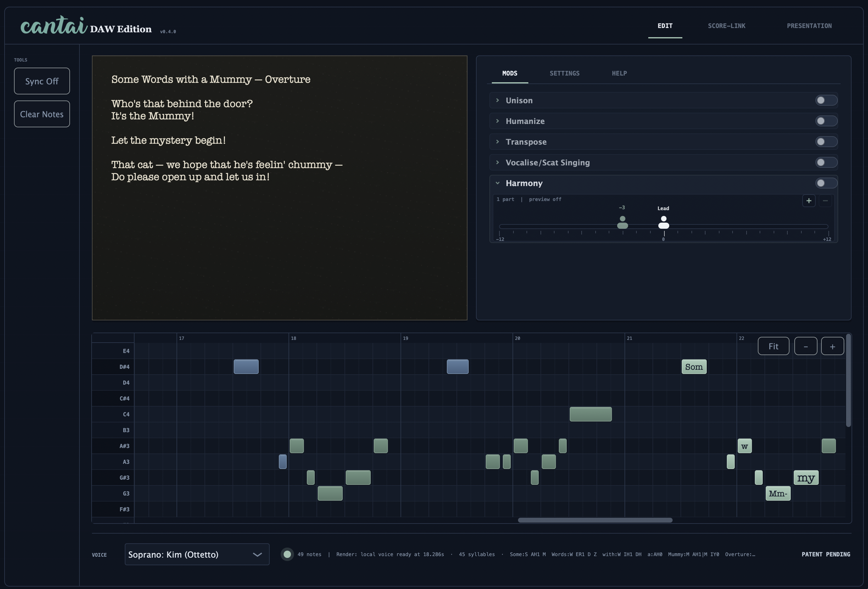868x589 pixels.
Task: Zoom in piano roll with plus
Action: (x=832, y=346)
